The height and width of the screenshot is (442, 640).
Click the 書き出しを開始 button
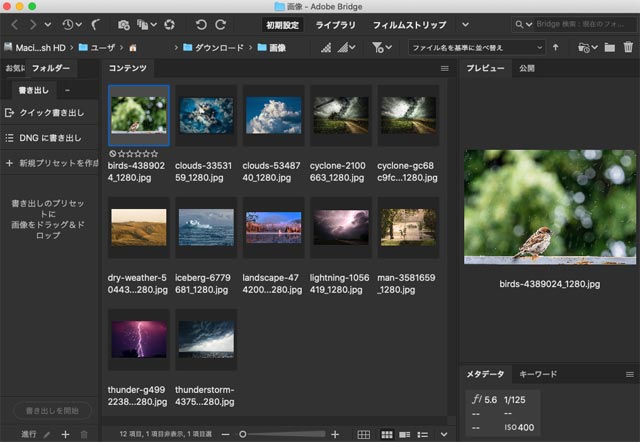(52, 411)
